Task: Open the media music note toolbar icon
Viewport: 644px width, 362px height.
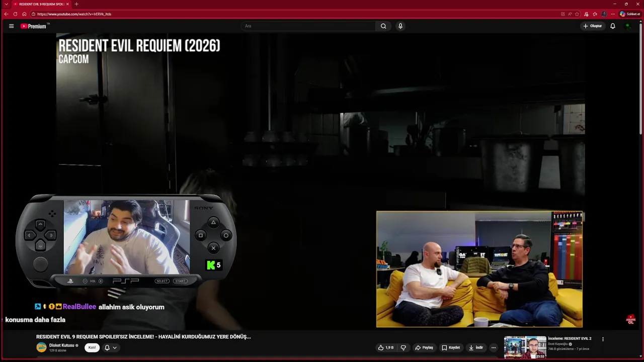Action: (586, 14)
